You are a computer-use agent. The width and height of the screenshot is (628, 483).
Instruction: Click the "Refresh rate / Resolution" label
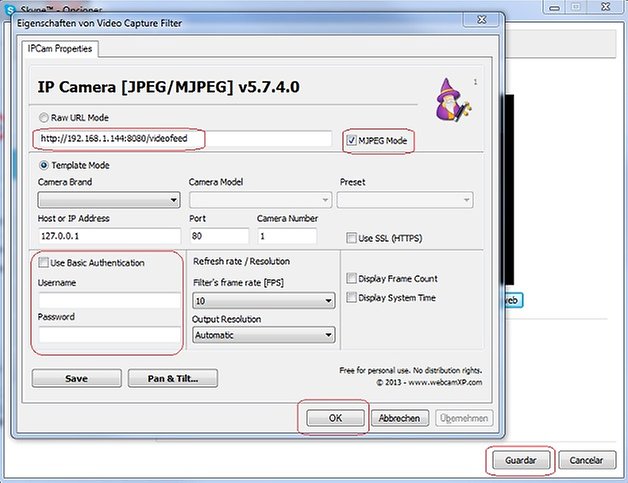[242, 261]
